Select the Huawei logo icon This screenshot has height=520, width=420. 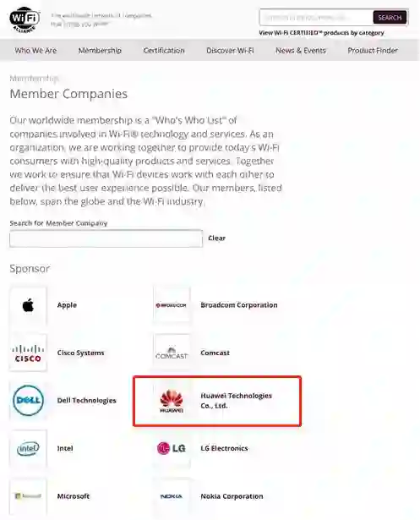click(172, 401)
